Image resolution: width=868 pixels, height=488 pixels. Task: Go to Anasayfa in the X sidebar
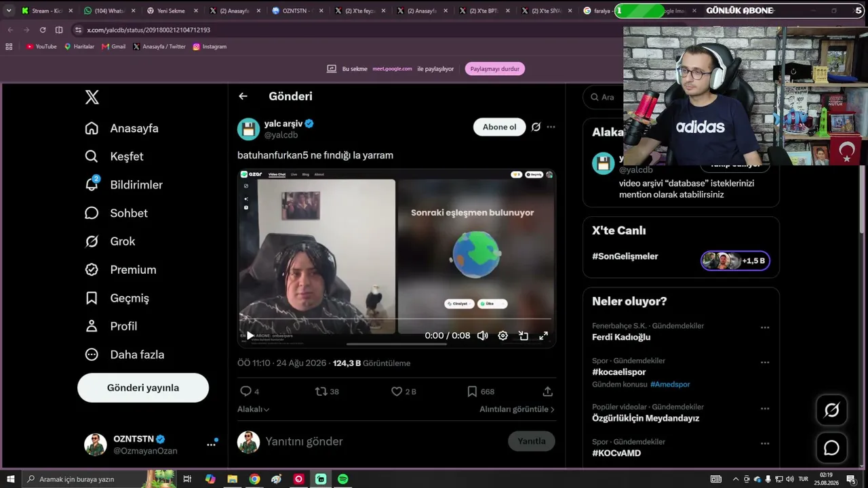pos(121,128)
